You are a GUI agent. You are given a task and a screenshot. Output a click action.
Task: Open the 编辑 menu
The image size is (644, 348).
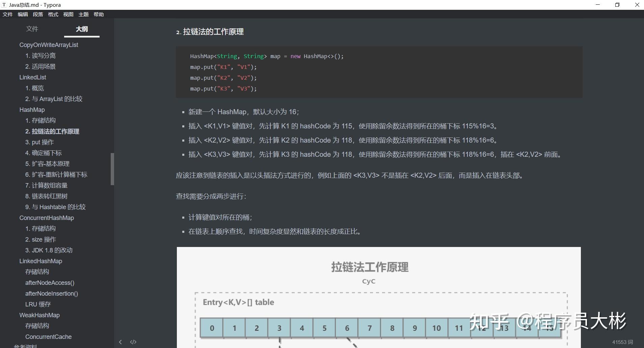[22, 14]
